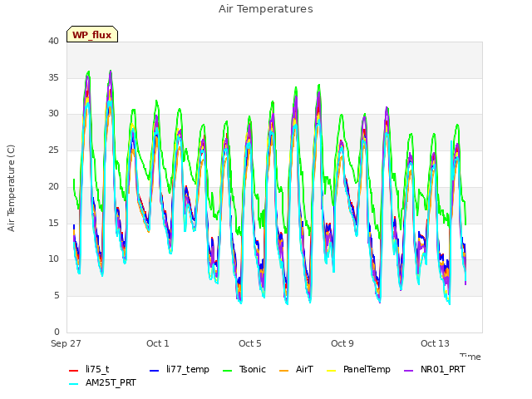Screen dimensions: 532x399
Task: Toggle the PanelTemp legend entry
Action: (358, 369)
